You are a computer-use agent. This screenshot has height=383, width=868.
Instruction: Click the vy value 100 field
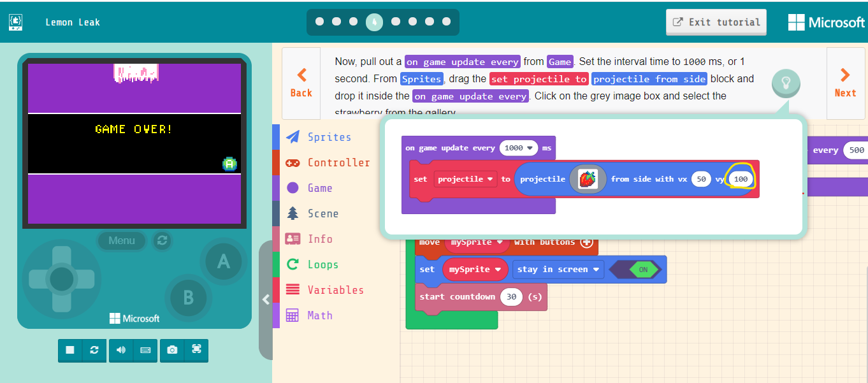coord(741,179)
